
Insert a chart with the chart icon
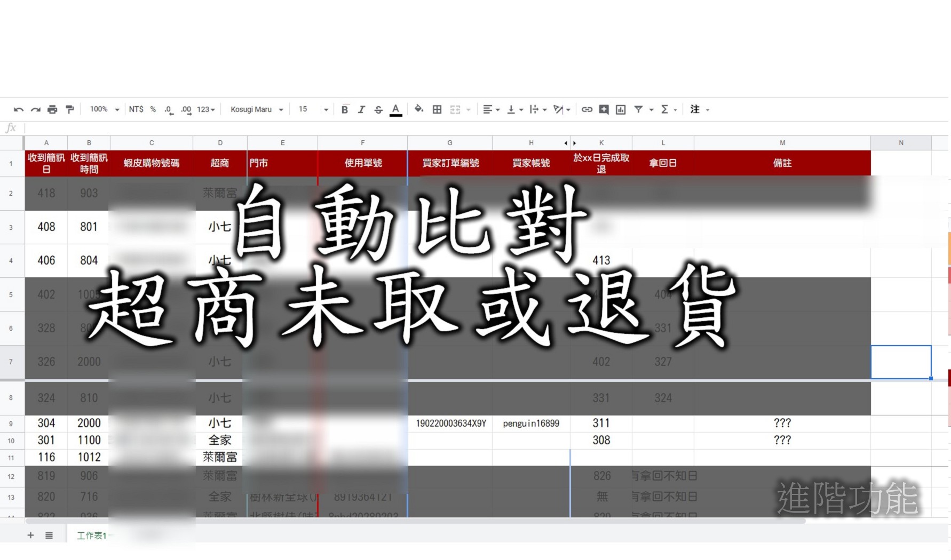[621, 109]
